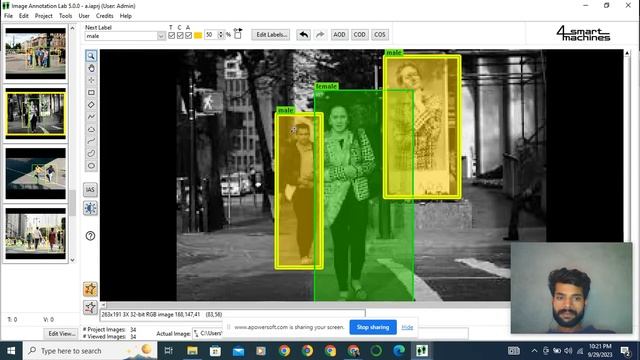Click the IAS tool button
Screen dimensions: 640x360
90,189
